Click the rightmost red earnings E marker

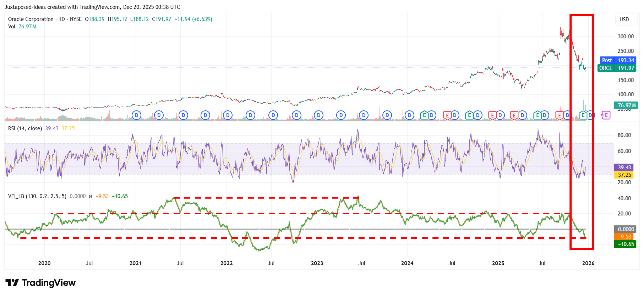tap(560, 115)
